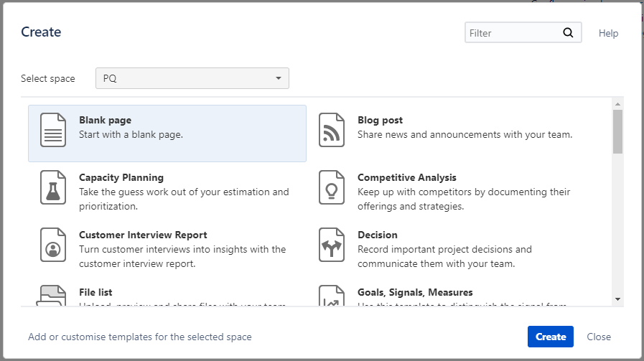The image size is (644, 361).
Task: Click the Goals, Signals, Measures chart icon
Action: [332, 296]
